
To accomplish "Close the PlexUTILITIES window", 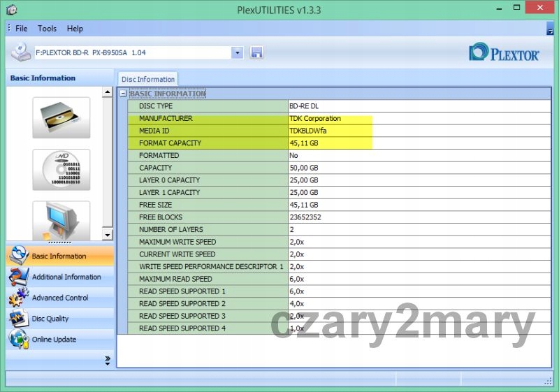I will [x=539, y=8].
